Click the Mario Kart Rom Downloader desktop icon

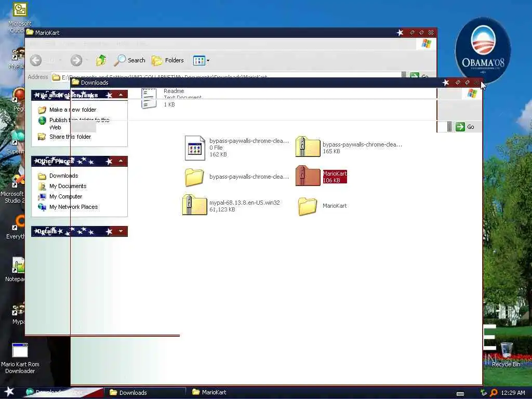point(20,358)
